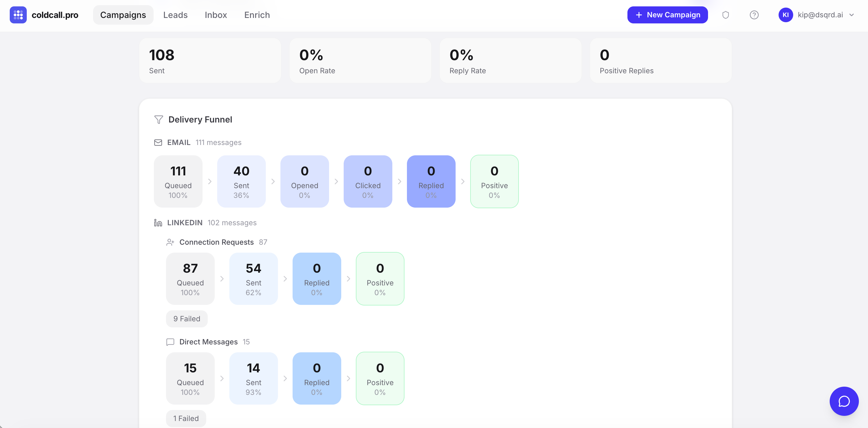Click the New Campaign button
Image resolution: width=868 pixels, height=428 pixels.
click(x=667, y=15)
